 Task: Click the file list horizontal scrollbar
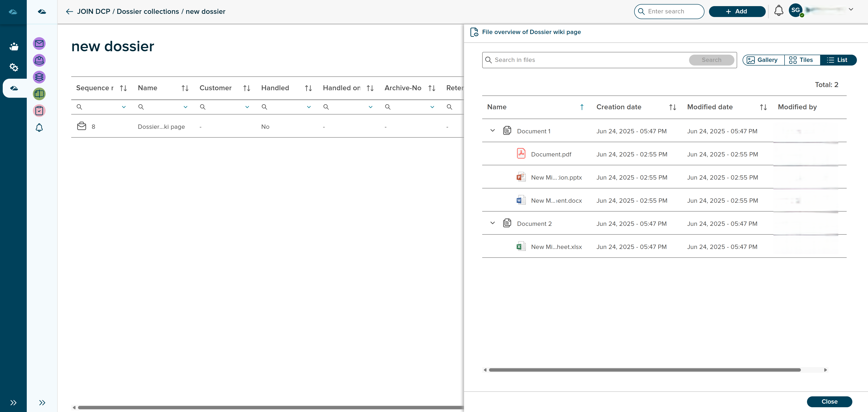click(x=644, y=370)
